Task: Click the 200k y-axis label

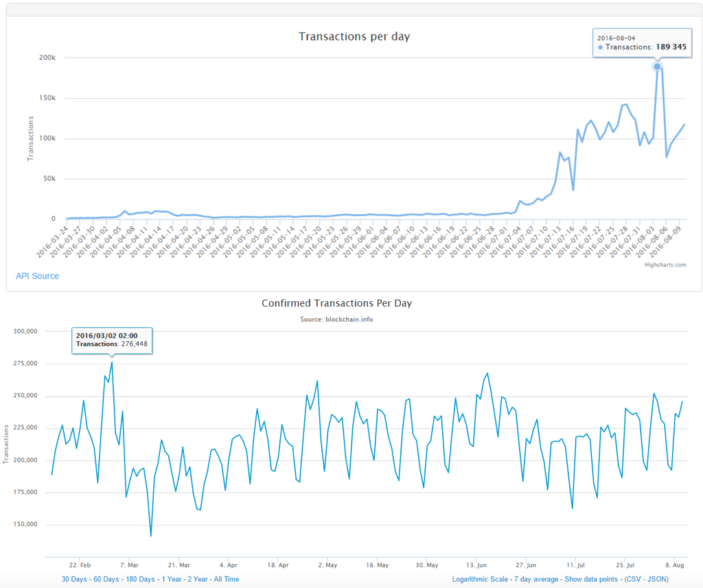Action: pyautogui.click(x=46, y=58)
